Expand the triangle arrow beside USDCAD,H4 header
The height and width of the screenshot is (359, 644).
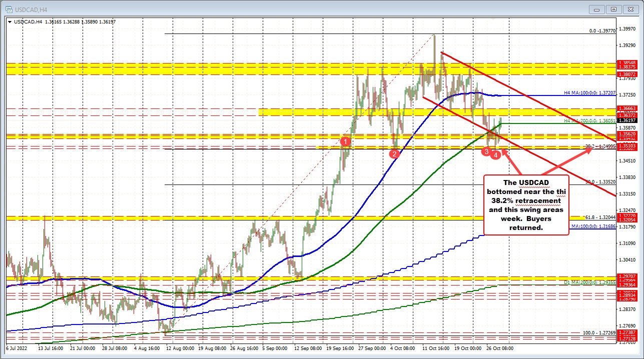[x=11, y=21]
